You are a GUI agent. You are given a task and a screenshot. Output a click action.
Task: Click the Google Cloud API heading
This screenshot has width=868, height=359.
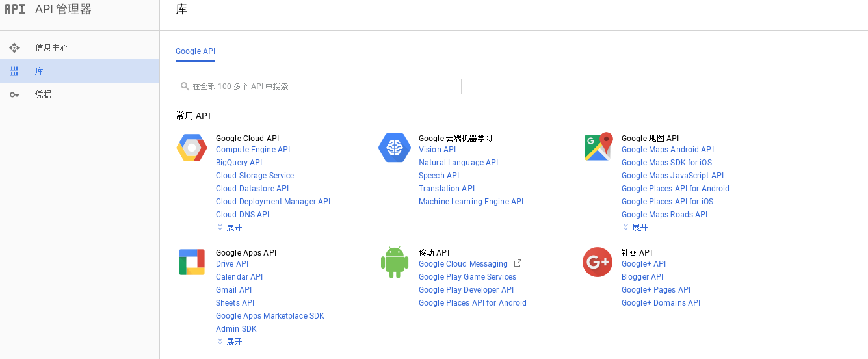247,139
